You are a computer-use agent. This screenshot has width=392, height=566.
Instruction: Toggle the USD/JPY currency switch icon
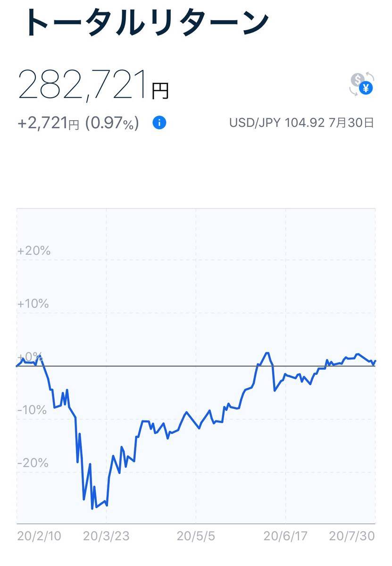click(x=361, y=84)
